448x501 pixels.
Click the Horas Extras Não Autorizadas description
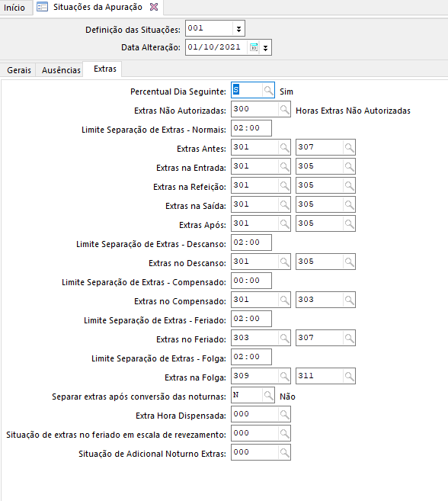pos(353,111)
